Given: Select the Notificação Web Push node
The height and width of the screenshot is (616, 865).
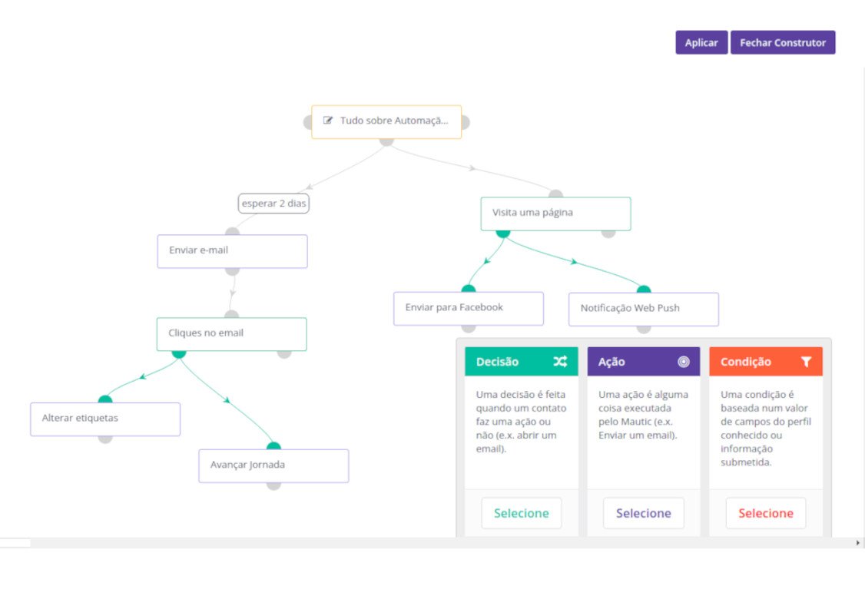Looking at the screenshot, I should (x=643, y=309).
